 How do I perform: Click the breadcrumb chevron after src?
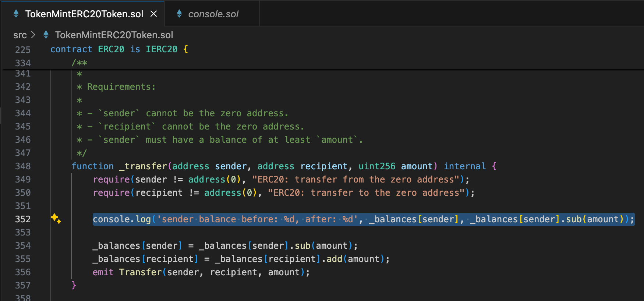coord(33,35)
